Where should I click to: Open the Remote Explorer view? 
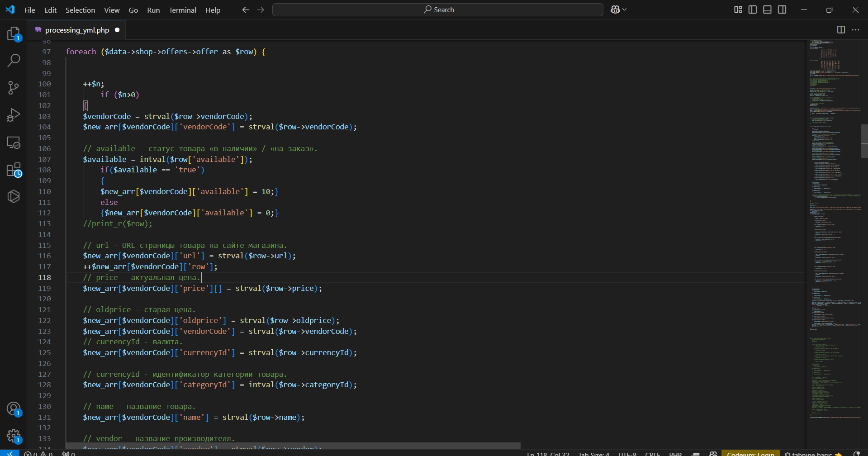[14, 142]
